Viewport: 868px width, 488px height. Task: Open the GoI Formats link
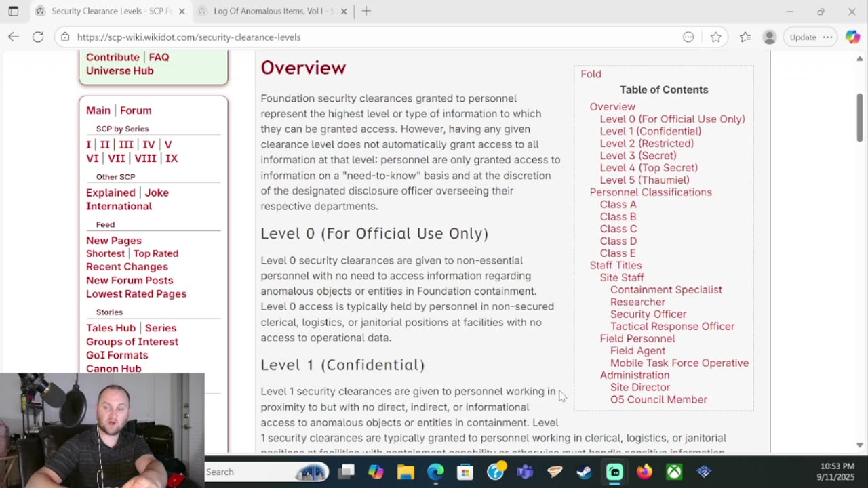tap(117, 355)
